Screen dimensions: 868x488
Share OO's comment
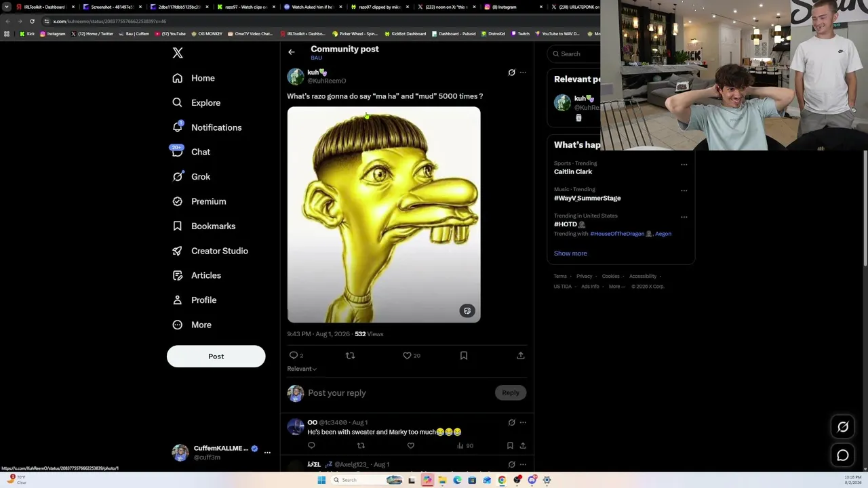(523, 445)
